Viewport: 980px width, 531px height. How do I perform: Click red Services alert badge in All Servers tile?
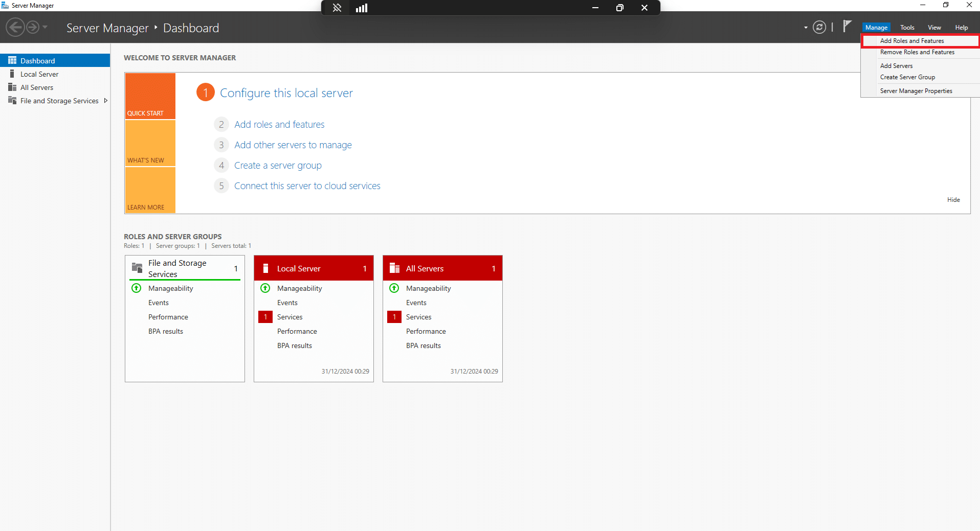tap(394, 317)
